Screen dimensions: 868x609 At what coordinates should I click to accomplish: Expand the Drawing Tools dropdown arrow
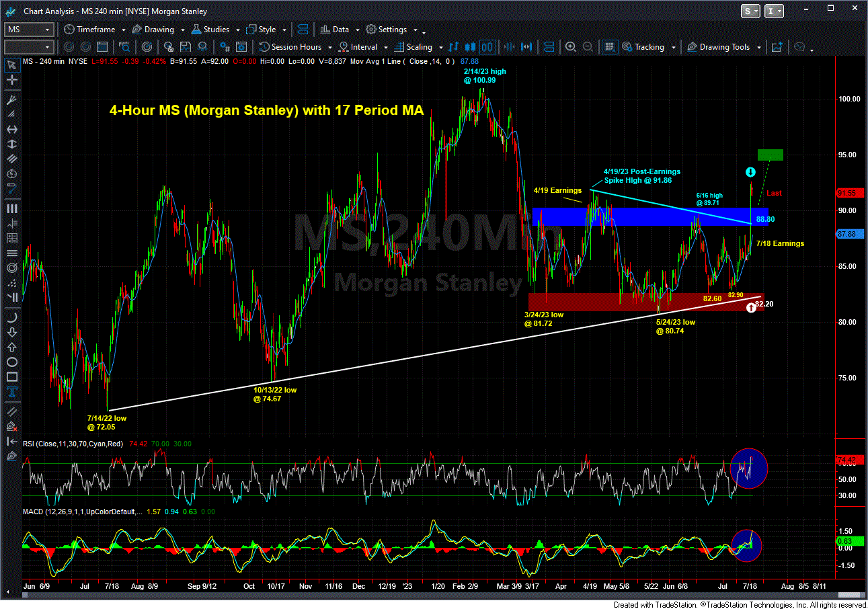tap(758, 48)
